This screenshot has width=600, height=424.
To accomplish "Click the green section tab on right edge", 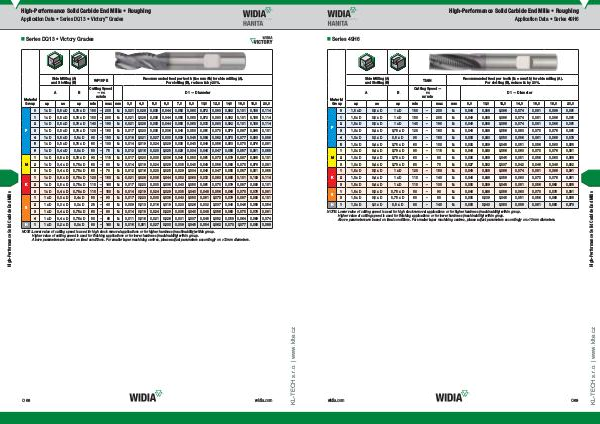I will pyautogui.click(x=590, y=178).
